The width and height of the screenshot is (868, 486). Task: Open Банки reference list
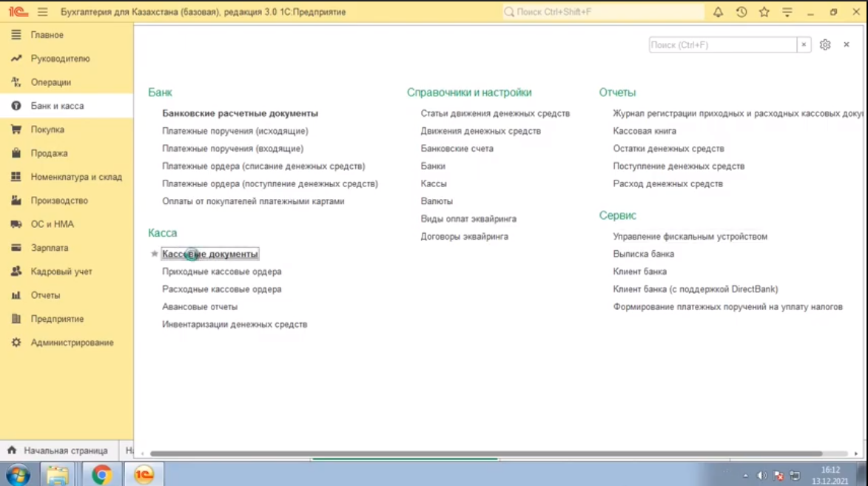pyautogui.click(x=433, y=166)
